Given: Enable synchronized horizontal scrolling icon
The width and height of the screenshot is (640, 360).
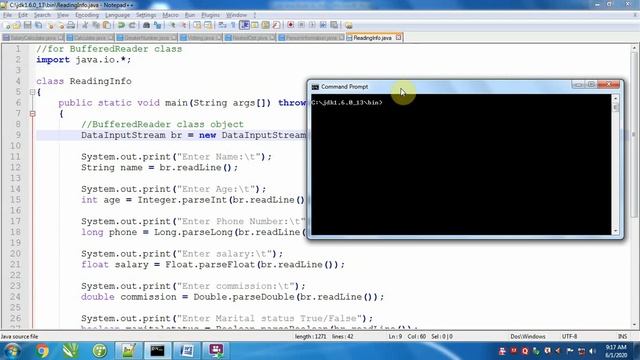Looking at the screenshot, I should click(208, 25).
